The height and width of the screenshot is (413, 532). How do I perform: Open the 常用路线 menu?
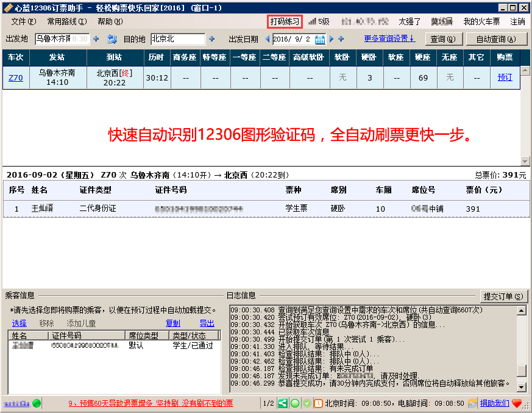click(66, 21)
